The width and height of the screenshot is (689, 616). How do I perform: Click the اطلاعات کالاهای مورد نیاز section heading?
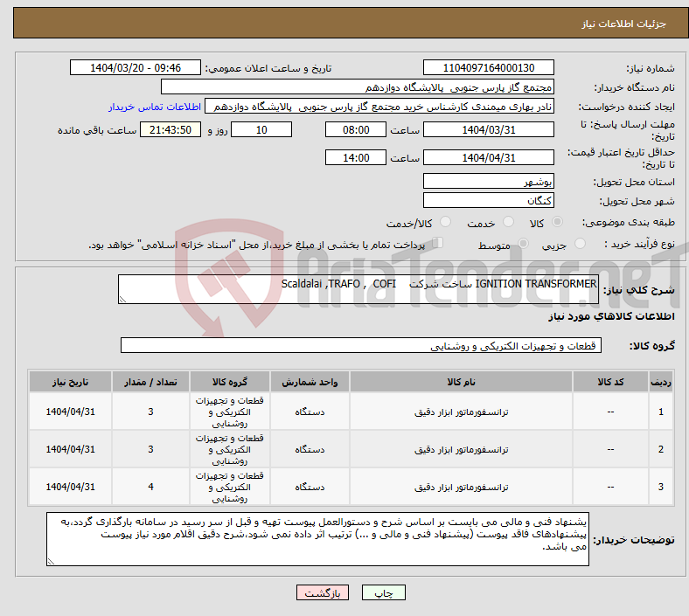click(611, 316)
